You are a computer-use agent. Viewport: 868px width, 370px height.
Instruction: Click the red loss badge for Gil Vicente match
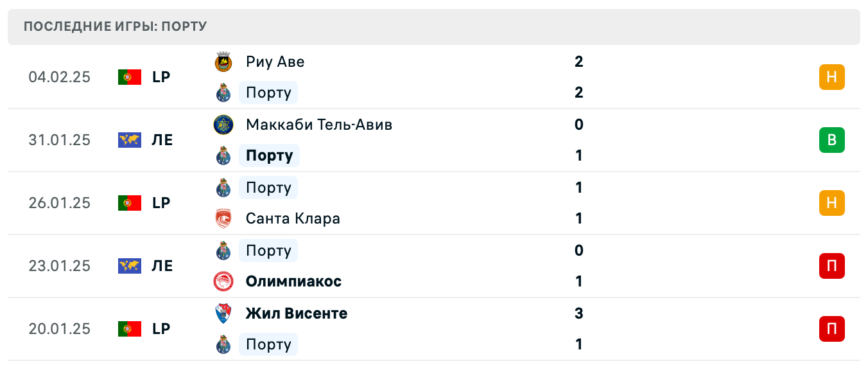tap(831, 329)
